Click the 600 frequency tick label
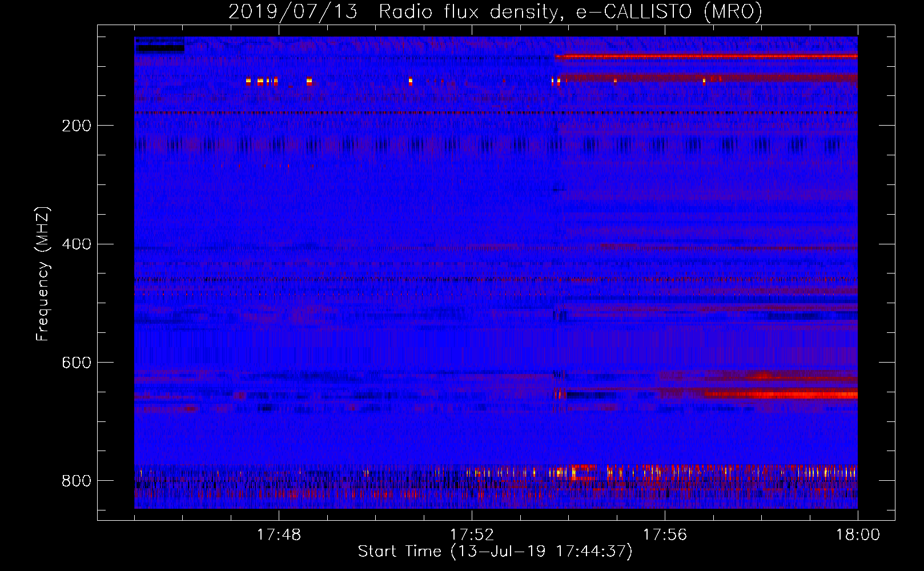 [x=76, y=363]
